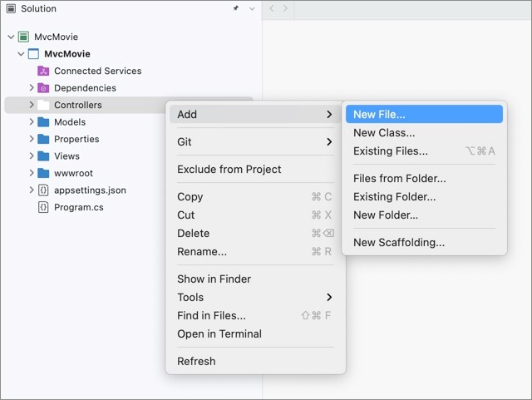This screenshot has height=400, width=532.
Task: Click the MvcMovie project window icon
Action: (33, 54)
